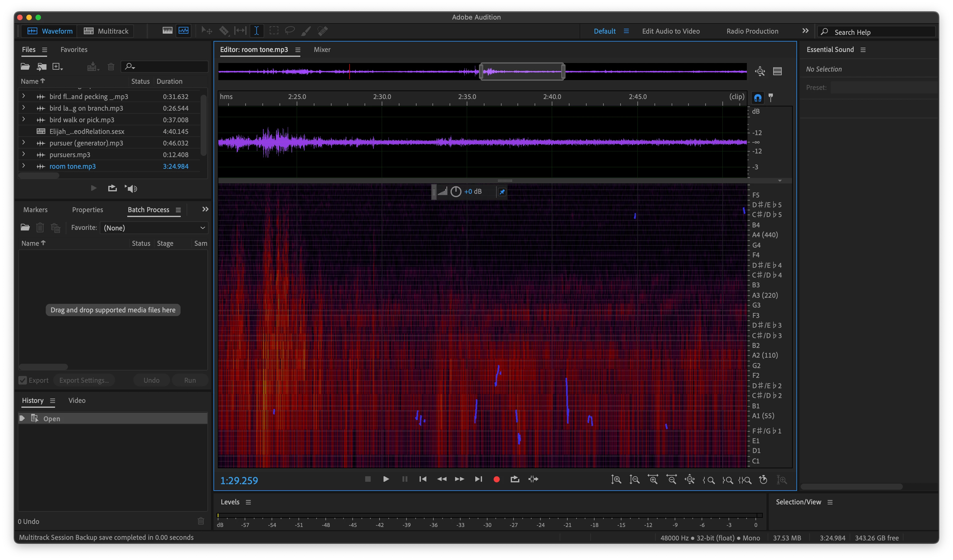The image size is (953, 560).
Task: Click the Open File folder icon
Action: (25, 67)
